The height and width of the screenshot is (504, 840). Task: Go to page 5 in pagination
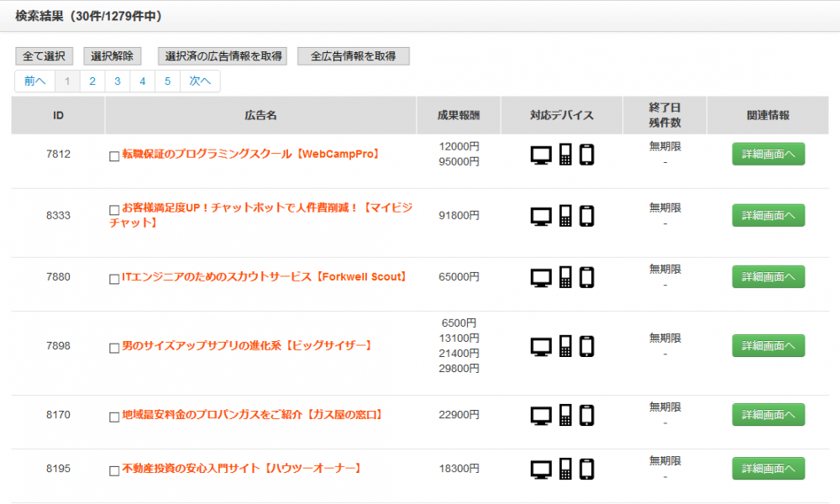(x=168, y=81)
